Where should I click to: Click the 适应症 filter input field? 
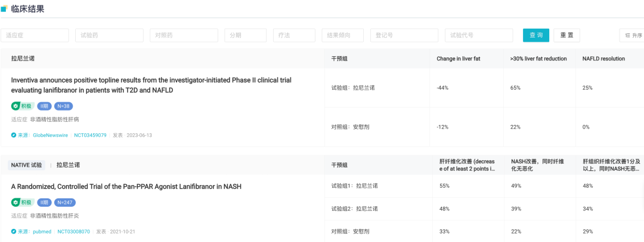pos(35,35)
